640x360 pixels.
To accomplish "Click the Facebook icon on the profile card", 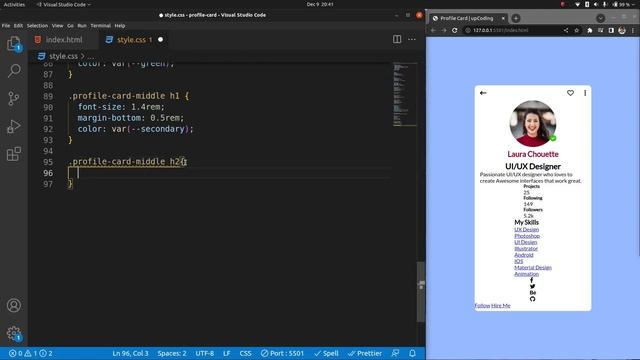I will (x=532, y=280).
